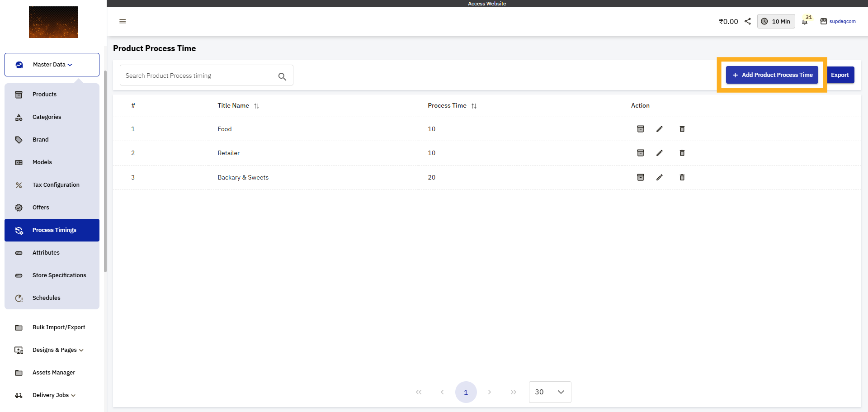Click the Add Product Process Time button

click(x=772, y=75)
